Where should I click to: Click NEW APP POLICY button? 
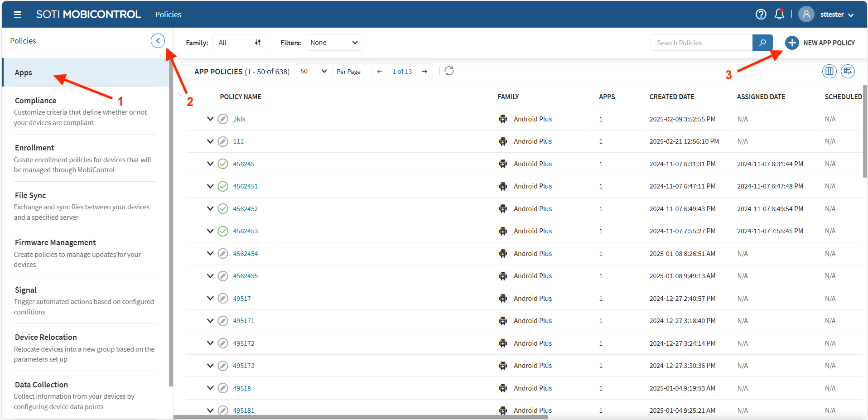tap(820, 43)
